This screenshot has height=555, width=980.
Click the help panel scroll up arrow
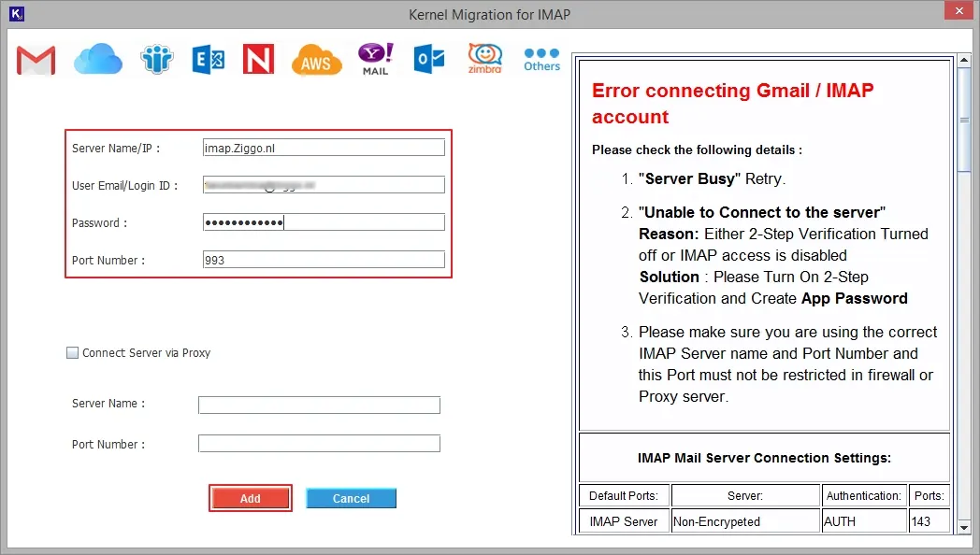tap(964, 61)
